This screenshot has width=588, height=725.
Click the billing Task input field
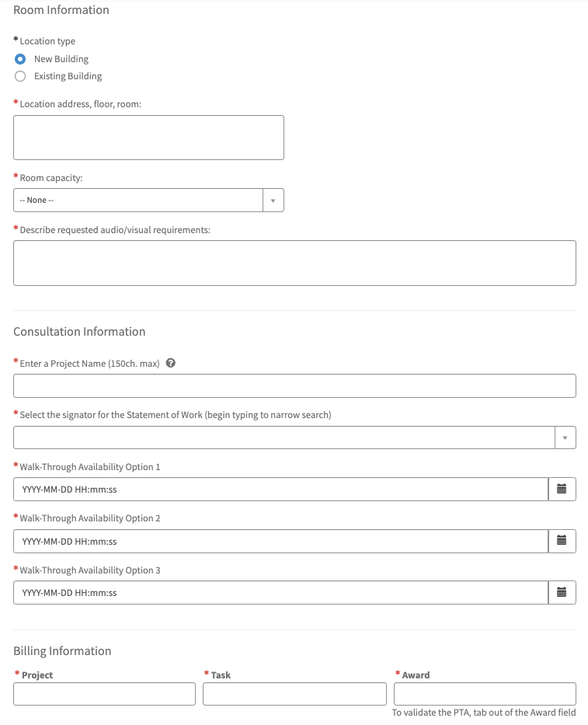(x=294, y=694)
